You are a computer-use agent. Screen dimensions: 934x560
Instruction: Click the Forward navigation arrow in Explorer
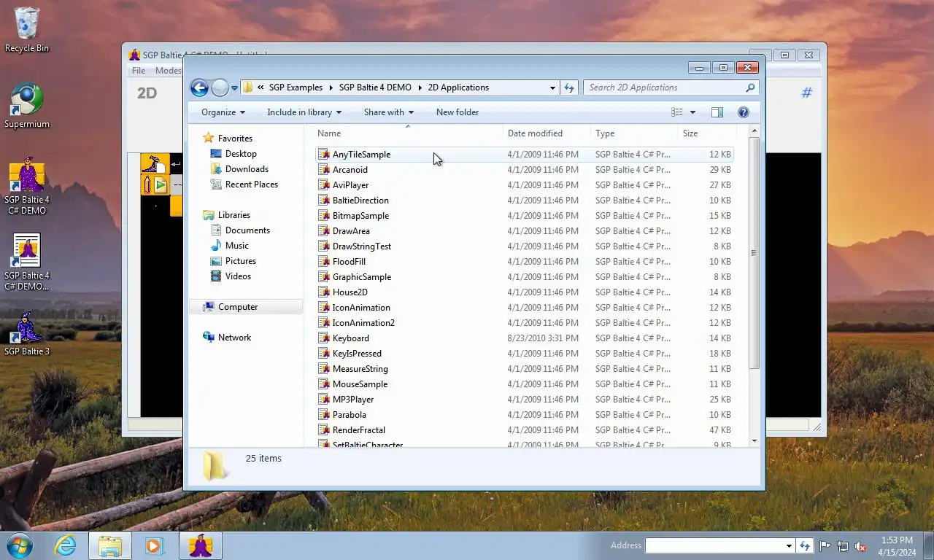pos(220,87)
